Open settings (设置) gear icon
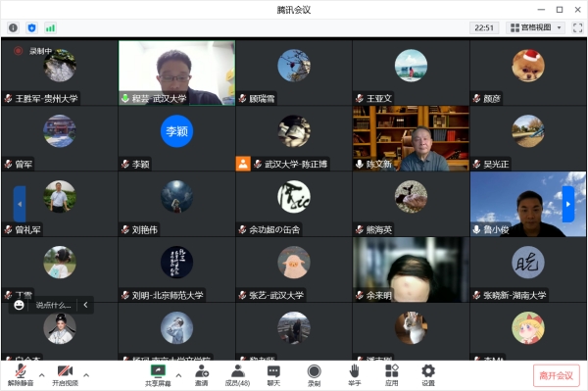This screenshot has height=391, width=588. pos(428,375)
